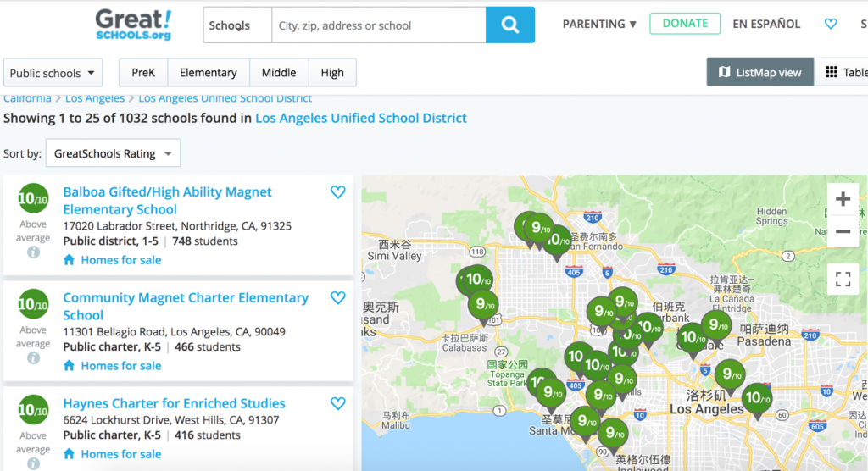Screen dimensions: 868x471
Task: Open California breadcrumb link
Action: click(27, 98)
